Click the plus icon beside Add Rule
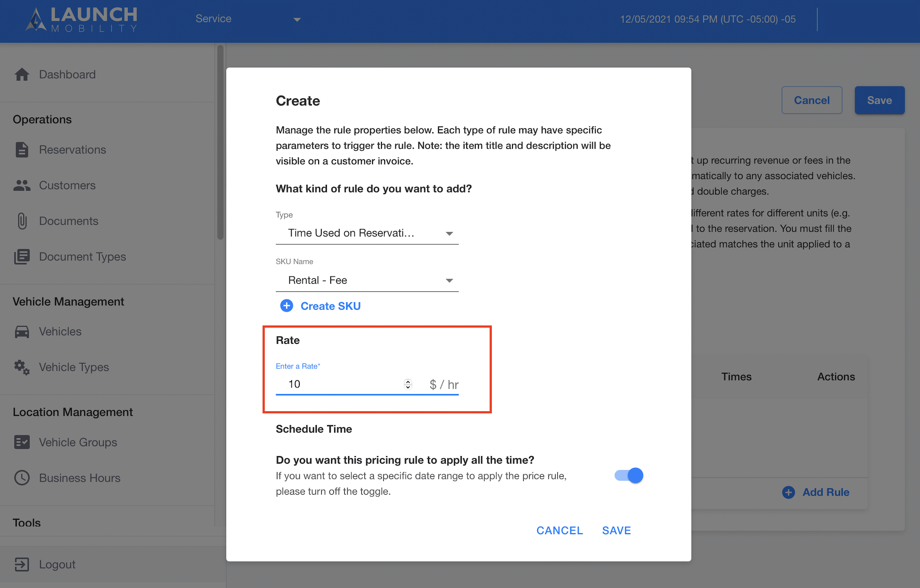The image size is (920, 588). tap(789, 492)
